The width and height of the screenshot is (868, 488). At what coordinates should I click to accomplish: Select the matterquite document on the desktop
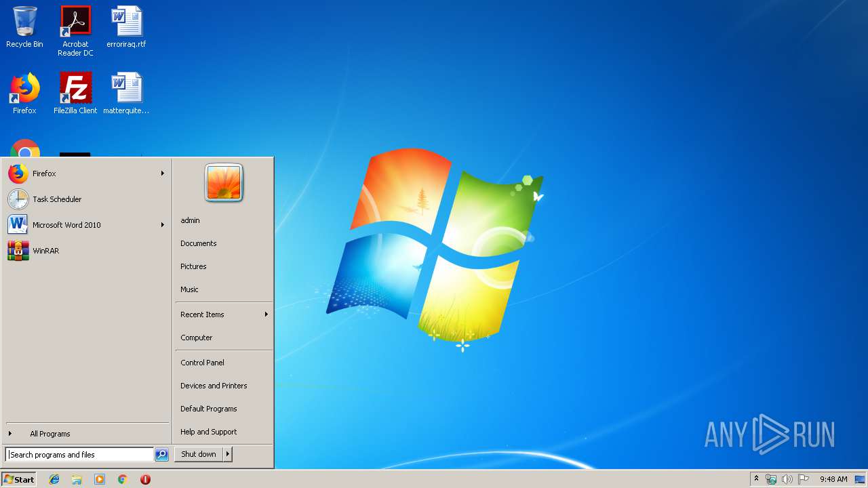pyautogui.click(x=126, y=94)
